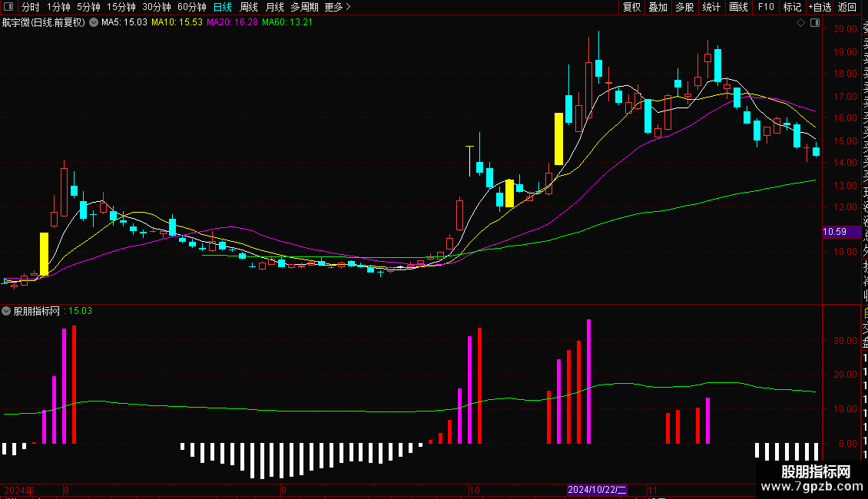Click month 9 on the time axis
This screenshot has width=868, height=499.
(x=283, y=490)
